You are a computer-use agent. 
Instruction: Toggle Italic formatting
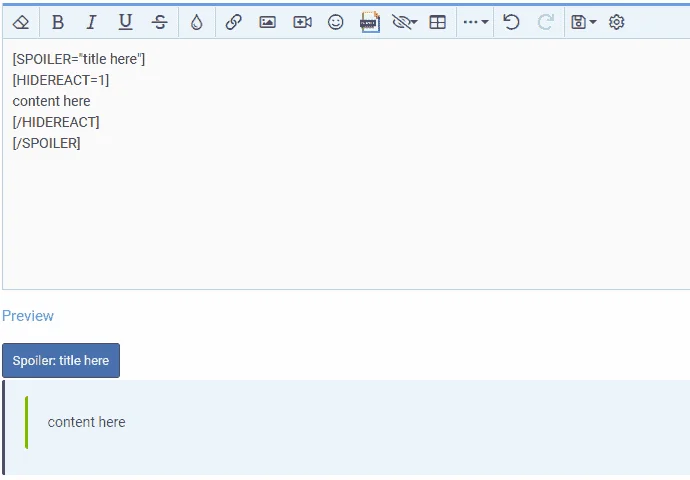coord(91,22)
